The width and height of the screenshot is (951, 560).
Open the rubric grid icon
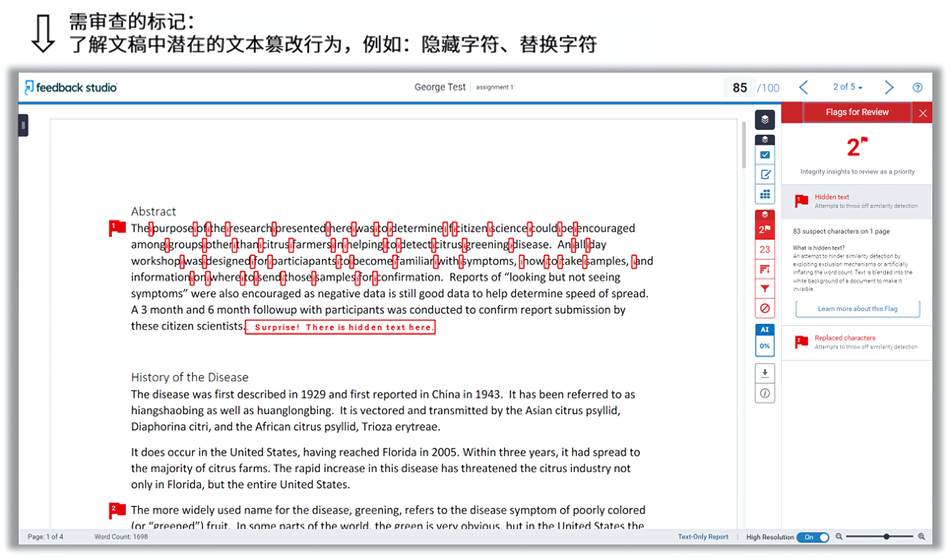coord(765,194)
